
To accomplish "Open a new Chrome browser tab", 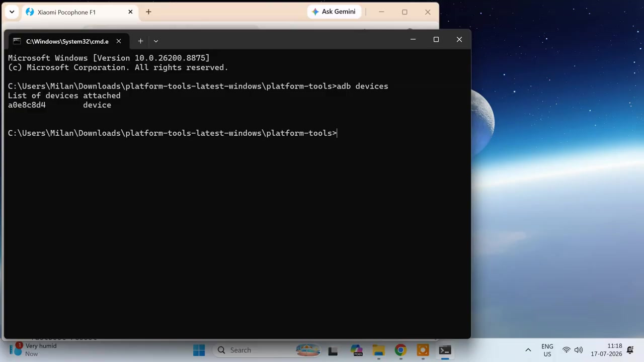I will click(148, 12).
